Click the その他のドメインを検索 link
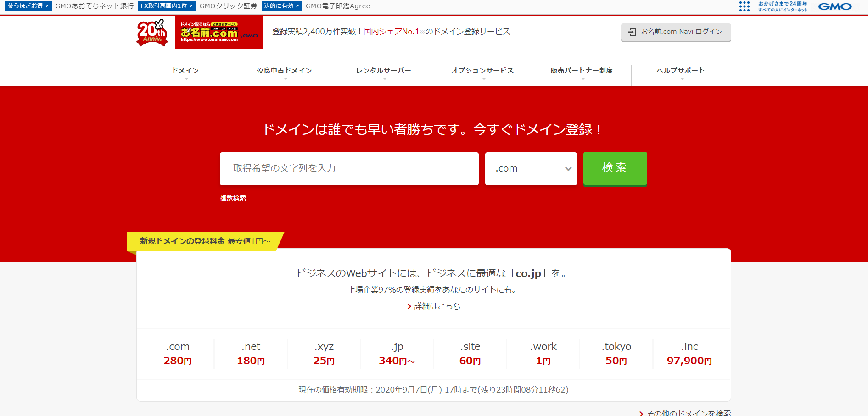The width and height of the screenshot is (868, 416). (688, 413)
